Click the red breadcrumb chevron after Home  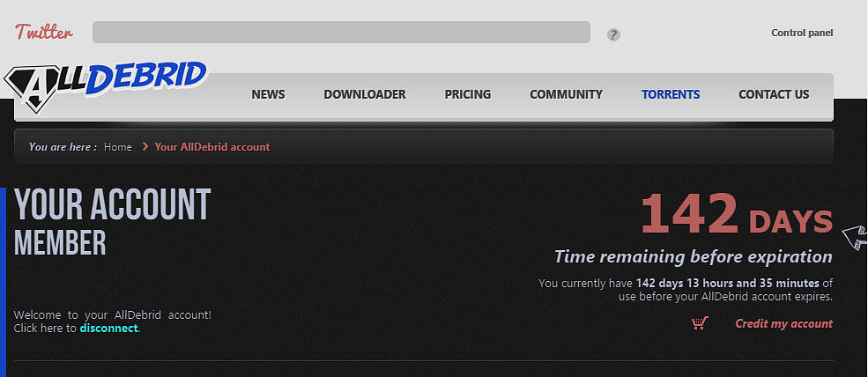pyautogui.click(x=145, y=147)
